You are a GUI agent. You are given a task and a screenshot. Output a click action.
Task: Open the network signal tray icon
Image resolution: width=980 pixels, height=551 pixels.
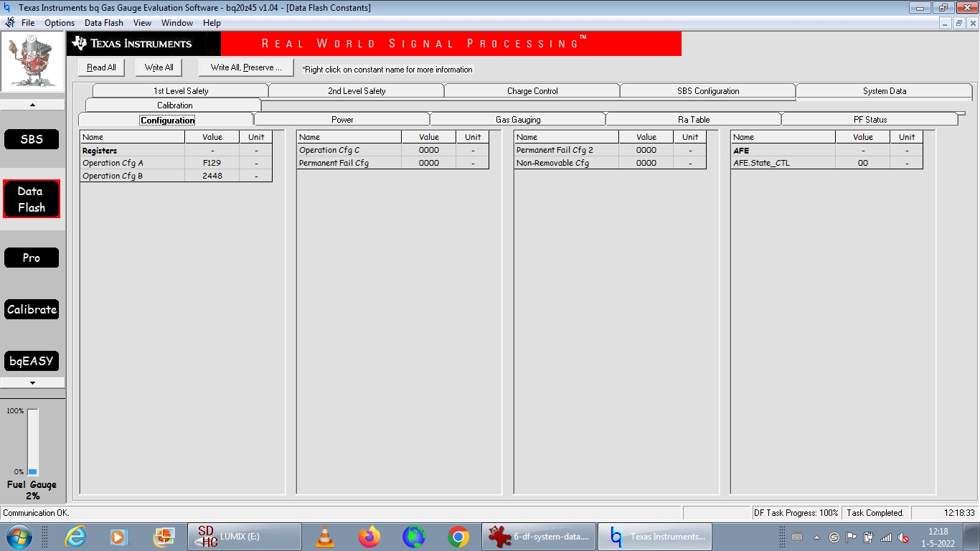click(886, 537)
